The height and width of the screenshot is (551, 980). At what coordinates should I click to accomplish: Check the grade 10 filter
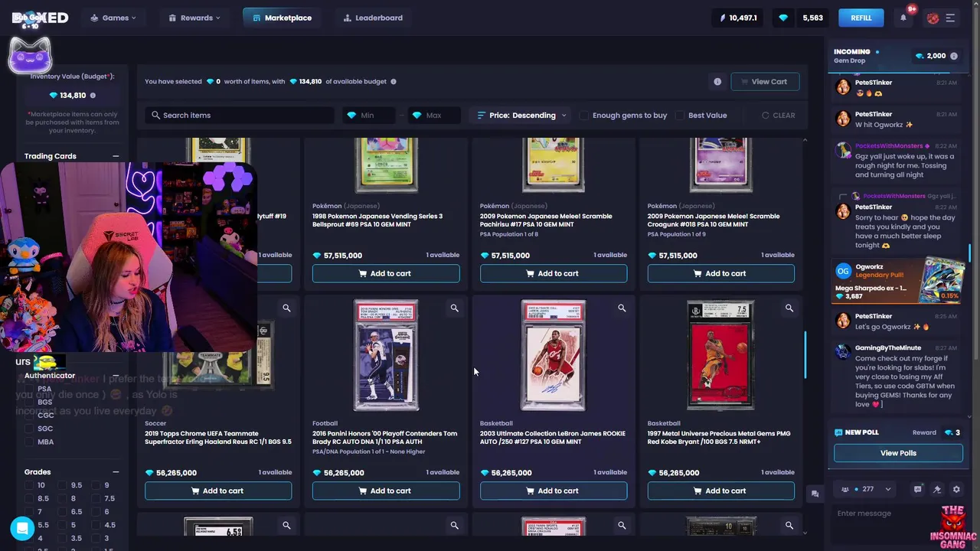29,485
